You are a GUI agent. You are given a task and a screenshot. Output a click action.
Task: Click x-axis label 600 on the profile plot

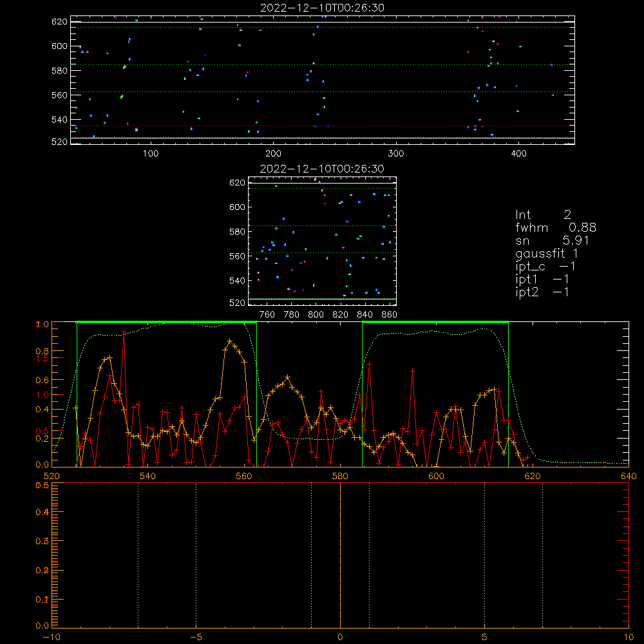[436, 476]
